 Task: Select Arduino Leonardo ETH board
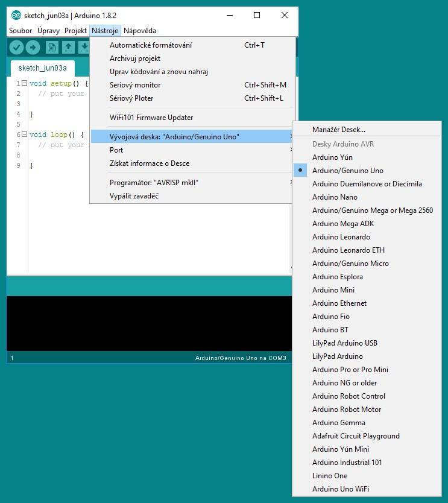point(367,250)
